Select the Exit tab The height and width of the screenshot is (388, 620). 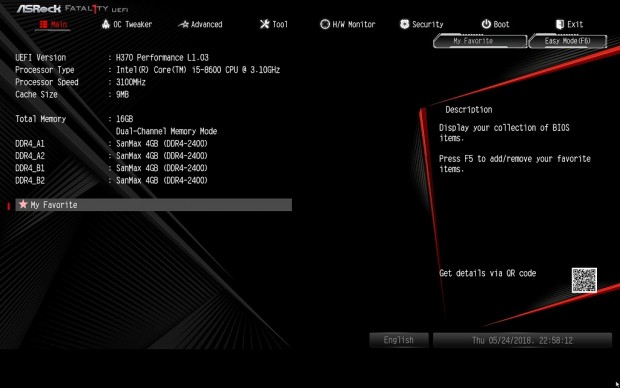pyautogui.click(x=575, y=25)
